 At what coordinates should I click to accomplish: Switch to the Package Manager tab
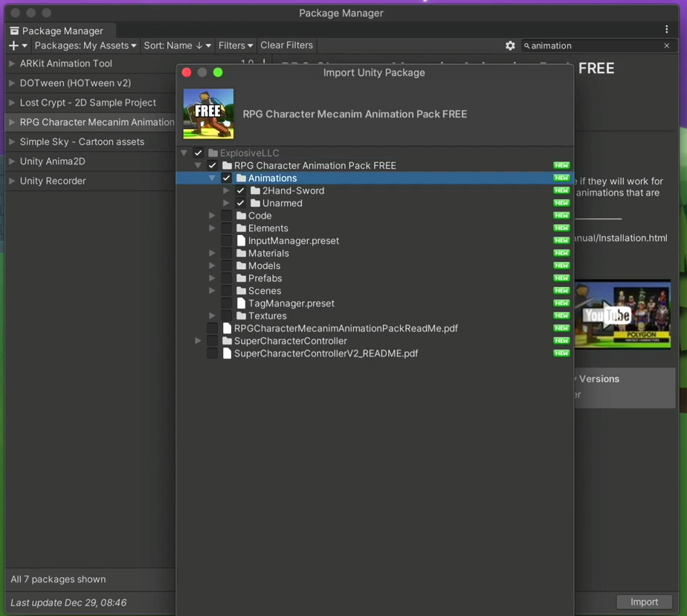(59, 31)
